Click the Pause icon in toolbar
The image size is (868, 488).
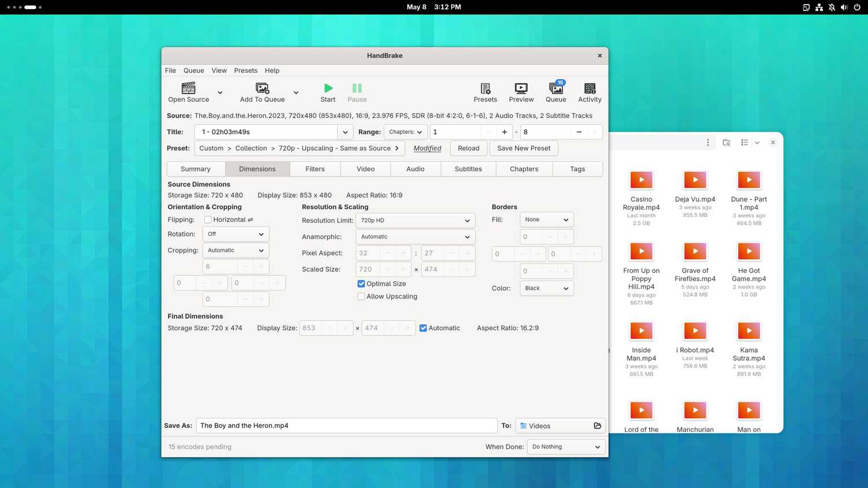357,88
